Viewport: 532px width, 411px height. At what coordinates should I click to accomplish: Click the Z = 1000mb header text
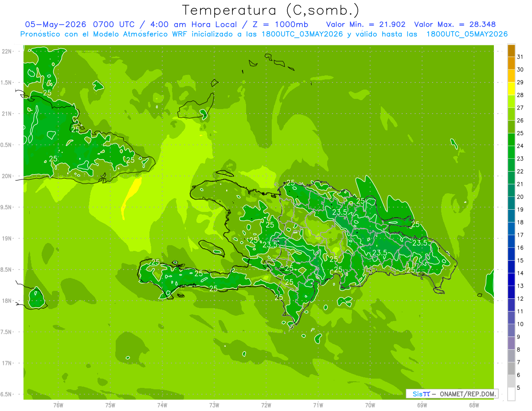click(x=280, y=24)
